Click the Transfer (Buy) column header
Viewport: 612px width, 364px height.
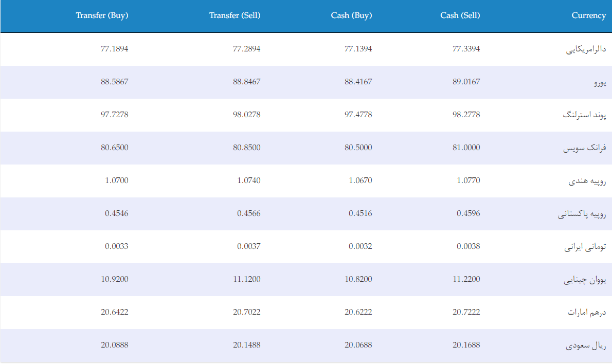(x=102, y=15)
